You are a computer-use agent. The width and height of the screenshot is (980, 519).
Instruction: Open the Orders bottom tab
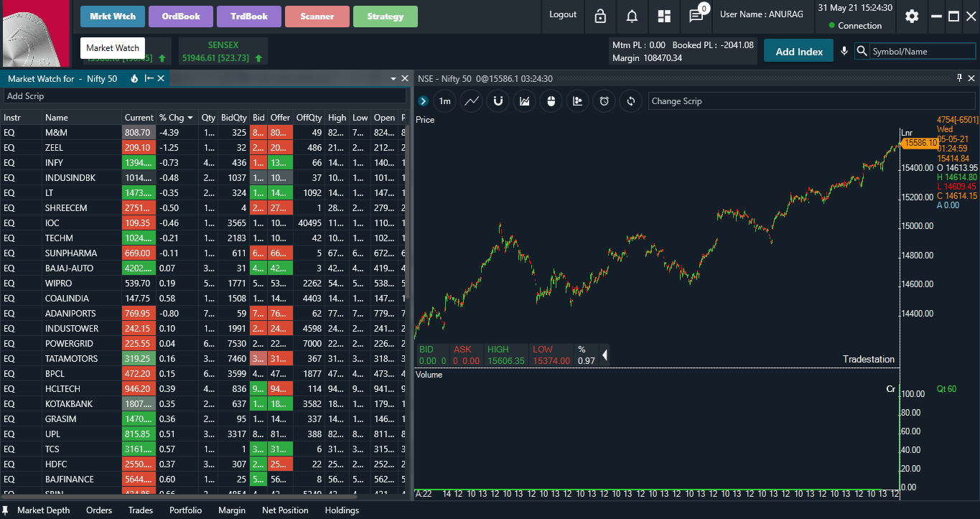coord(99,510)
